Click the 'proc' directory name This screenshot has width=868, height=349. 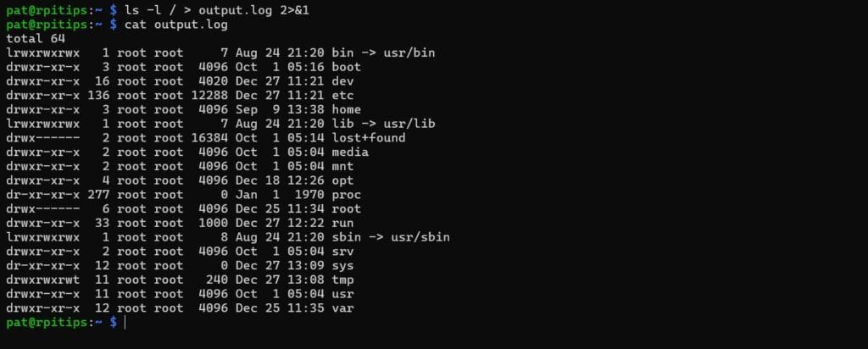pyautogui.click(x=347, y=194)
